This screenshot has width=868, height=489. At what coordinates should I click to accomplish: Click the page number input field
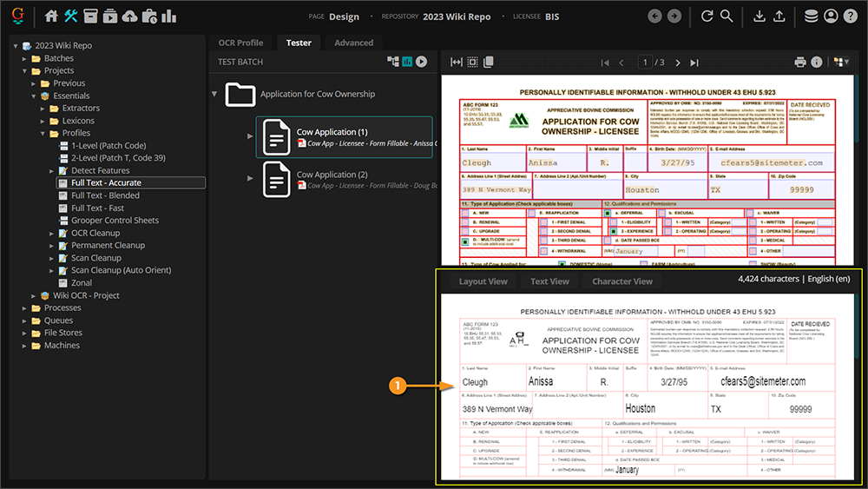pyautogui.click(x=645, y=63)
